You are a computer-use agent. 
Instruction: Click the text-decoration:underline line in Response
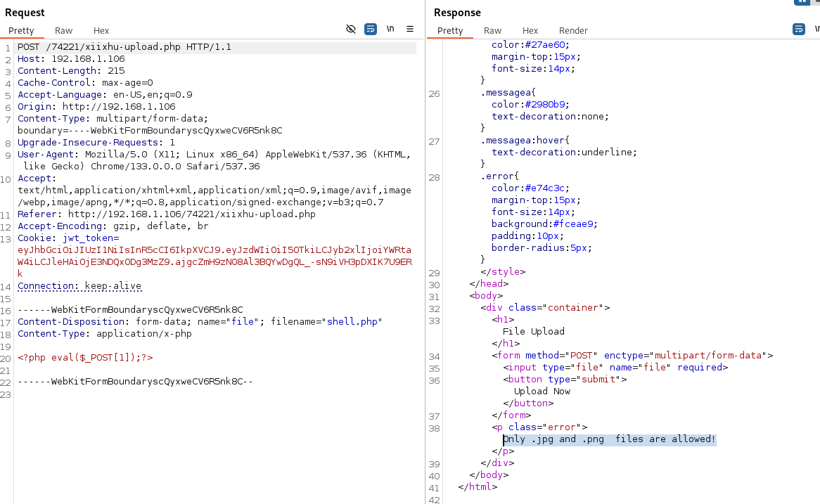564,153
